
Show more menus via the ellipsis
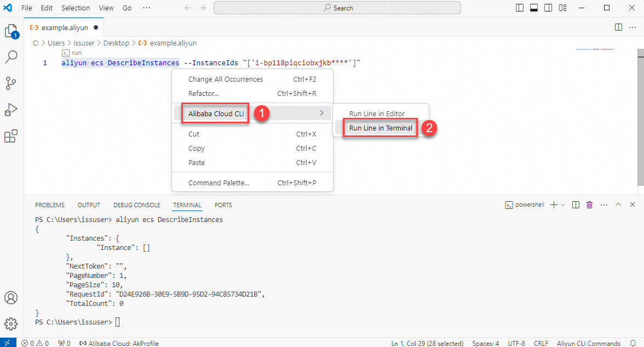click(147, 8)
